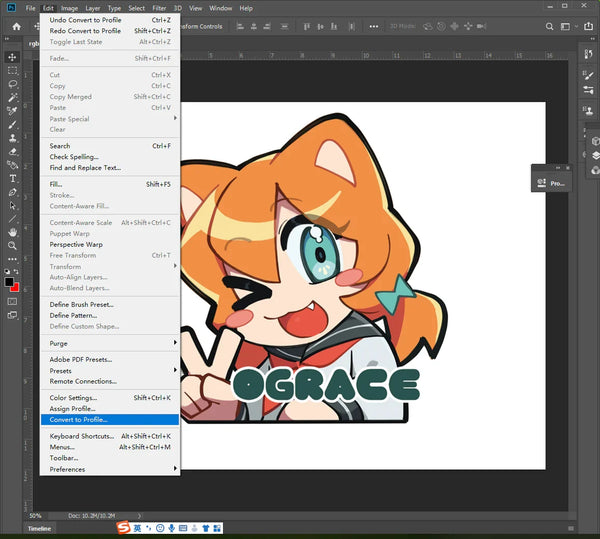Select the Zoom tool in toolbar

click(12, 246)
